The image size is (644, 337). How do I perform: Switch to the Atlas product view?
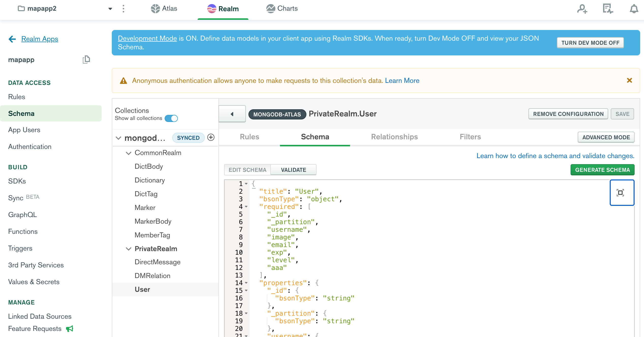coord(164,8)
